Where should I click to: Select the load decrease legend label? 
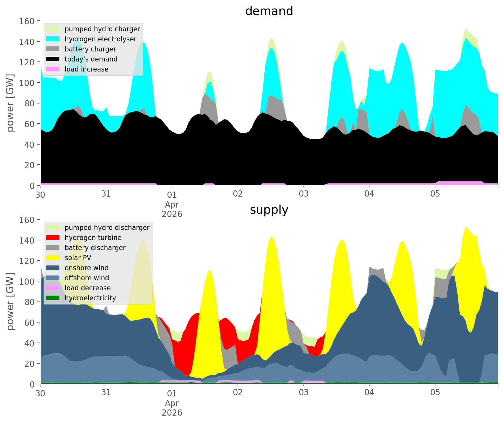point(88,288)
